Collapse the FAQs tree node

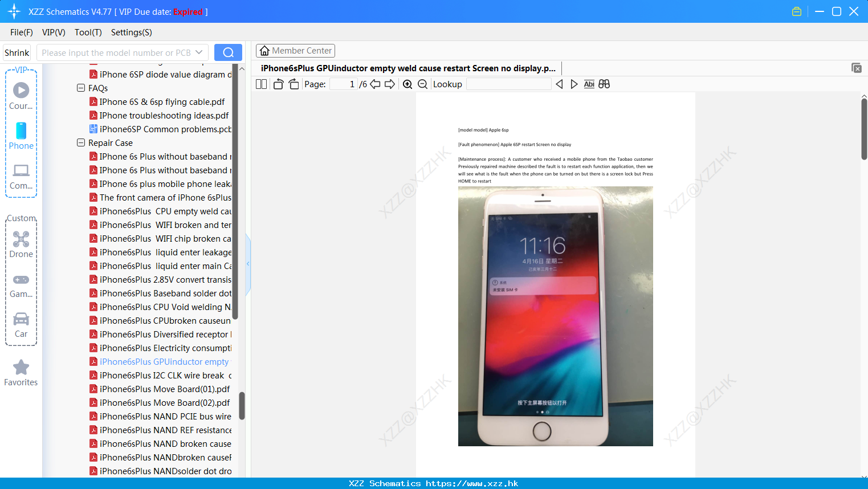click(81, 88)
